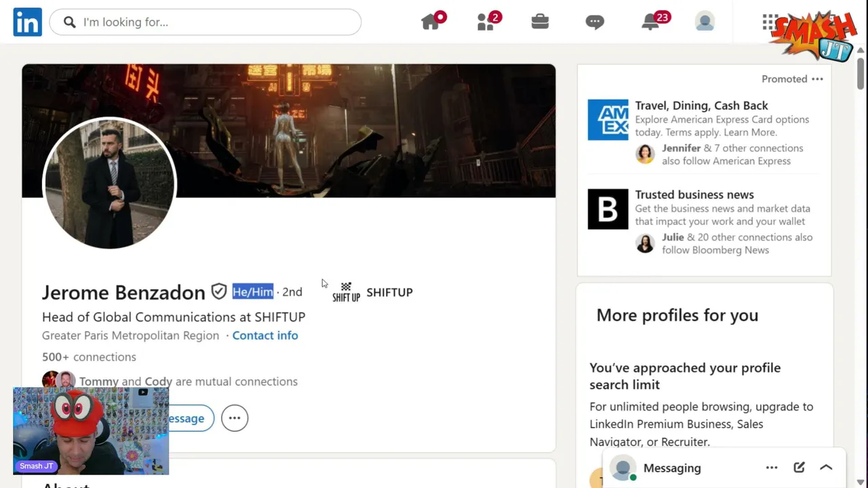868x488 pixels.
Task: Open the LinkedIn home logo
Action: click(27, 22)
